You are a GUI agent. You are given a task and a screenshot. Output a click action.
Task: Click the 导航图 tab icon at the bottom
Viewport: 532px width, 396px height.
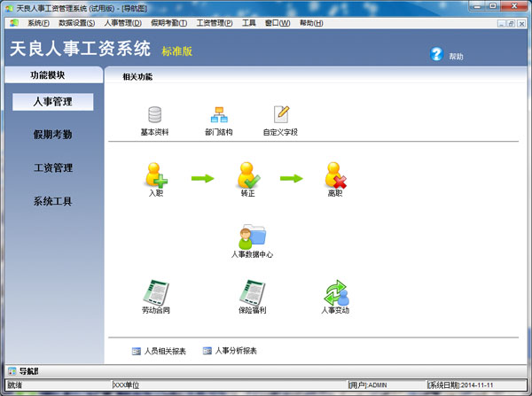(x=12, y=371)
